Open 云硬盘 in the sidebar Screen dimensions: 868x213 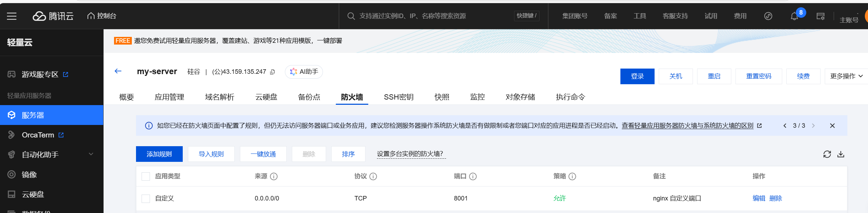point(33,195)
